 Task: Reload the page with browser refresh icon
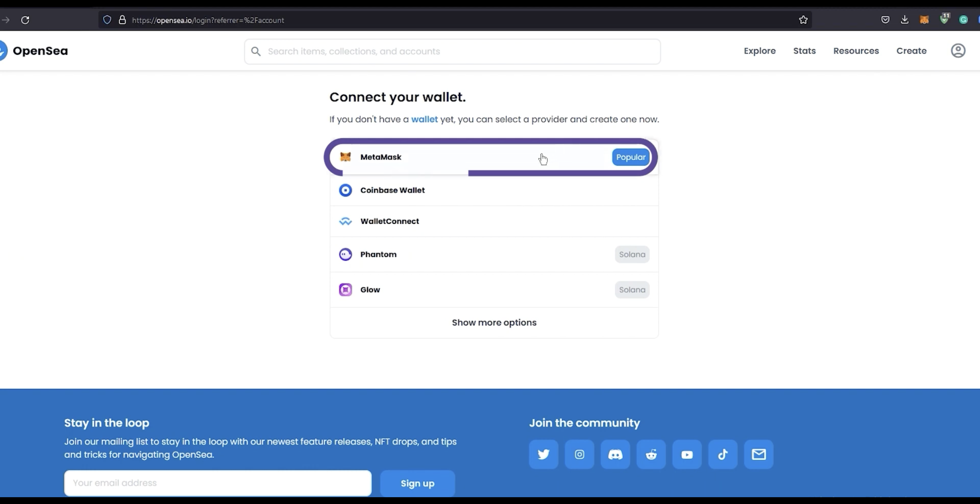point(25,20)
